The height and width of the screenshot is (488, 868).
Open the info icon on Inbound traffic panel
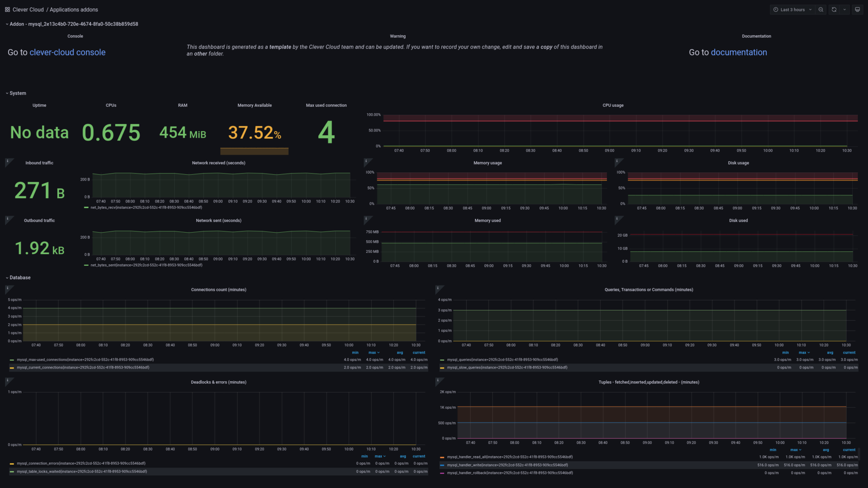pos(8,161)
